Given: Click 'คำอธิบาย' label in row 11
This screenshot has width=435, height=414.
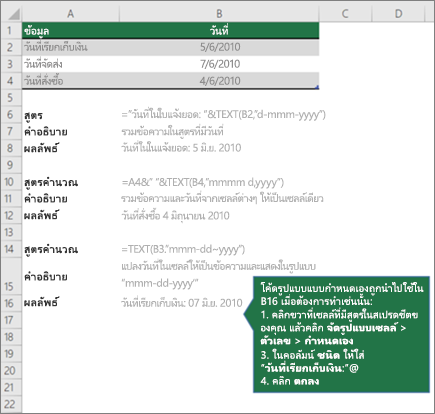Looking at the screenshot, I should tap(46, 199).
